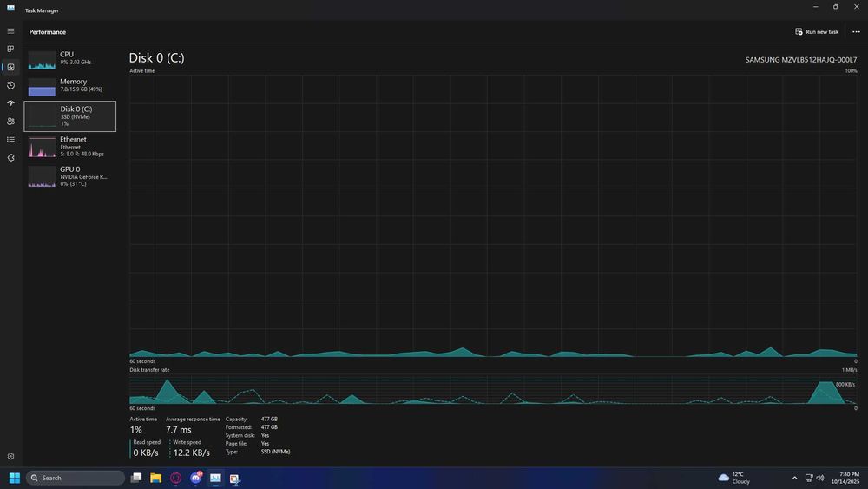The image size is (868, 489).
Task: Select the Ethernet performance item
Action: point(69,147)
